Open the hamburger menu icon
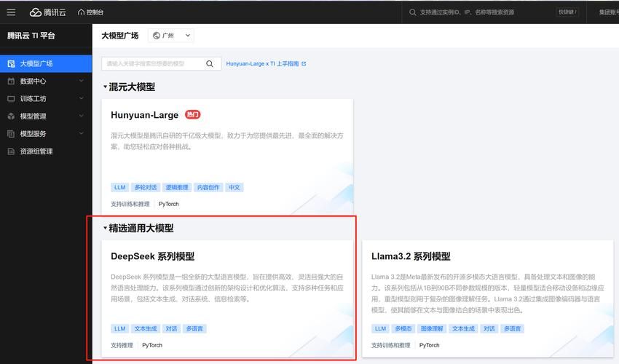Viewport: 619px width, 364px height. coord(11,12)
